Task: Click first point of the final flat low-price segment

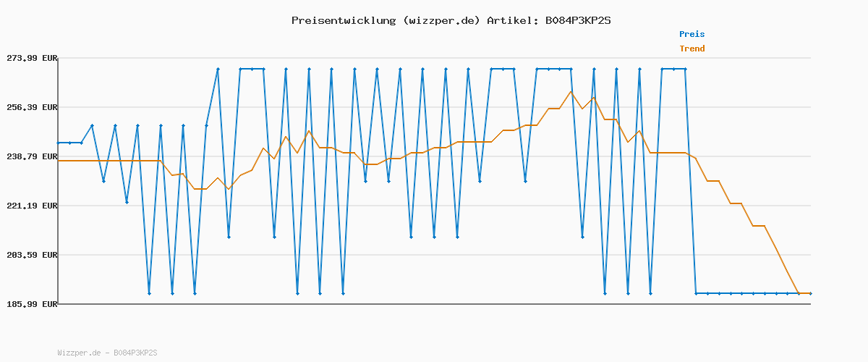Action: [x=696, y=293]
